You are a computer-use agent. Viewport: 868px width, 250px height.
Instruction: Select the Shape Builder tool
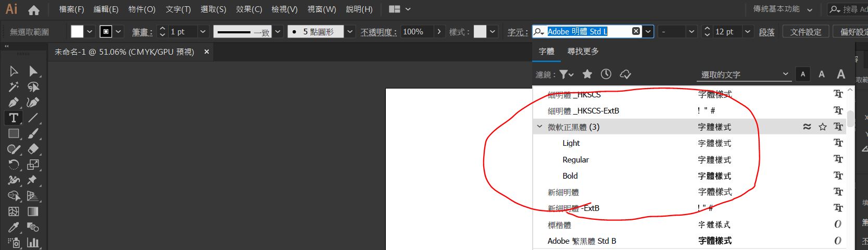coord(14,196)
